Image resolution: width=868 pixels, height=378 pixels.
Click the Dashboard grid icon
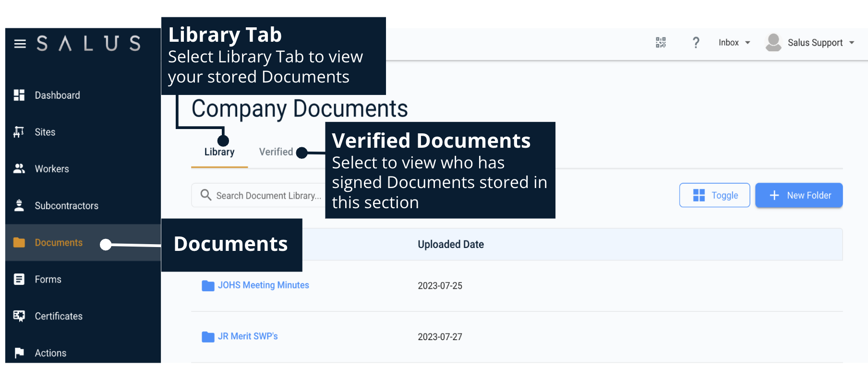point(19,95)
